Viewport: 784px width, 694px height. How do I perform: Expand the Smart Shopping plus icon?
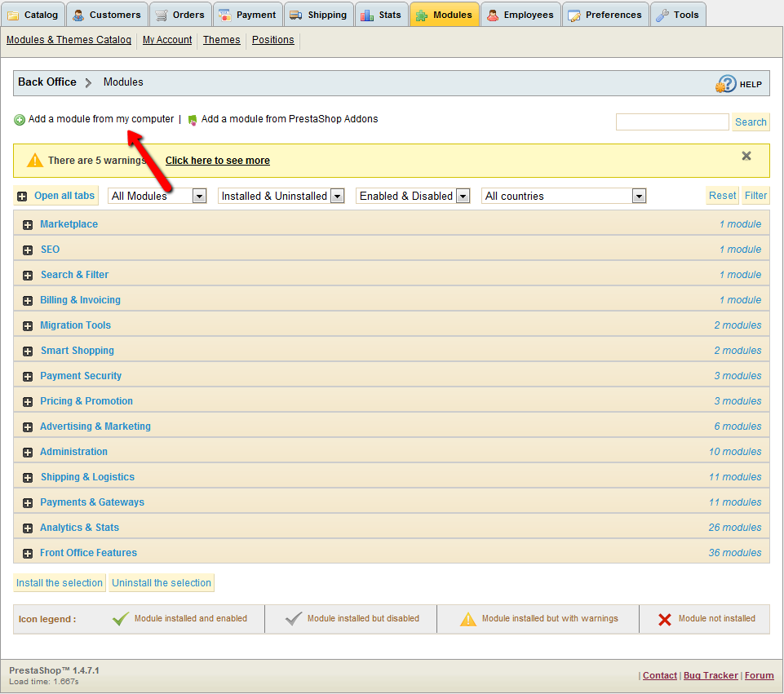28,351
